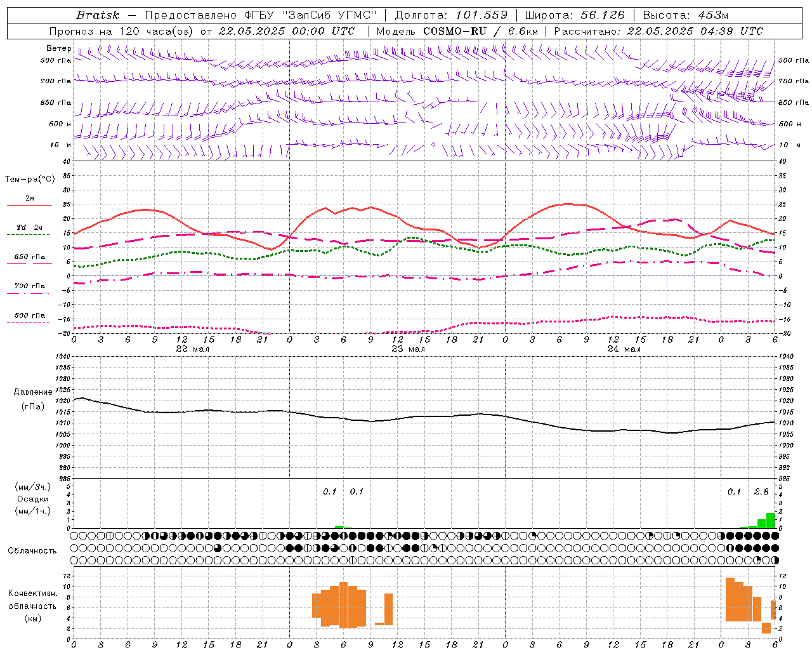Click the "(мм/3ч.)" precipitation unit label
The height and width of the screenshot is (650, 812).
pos(33,487)
